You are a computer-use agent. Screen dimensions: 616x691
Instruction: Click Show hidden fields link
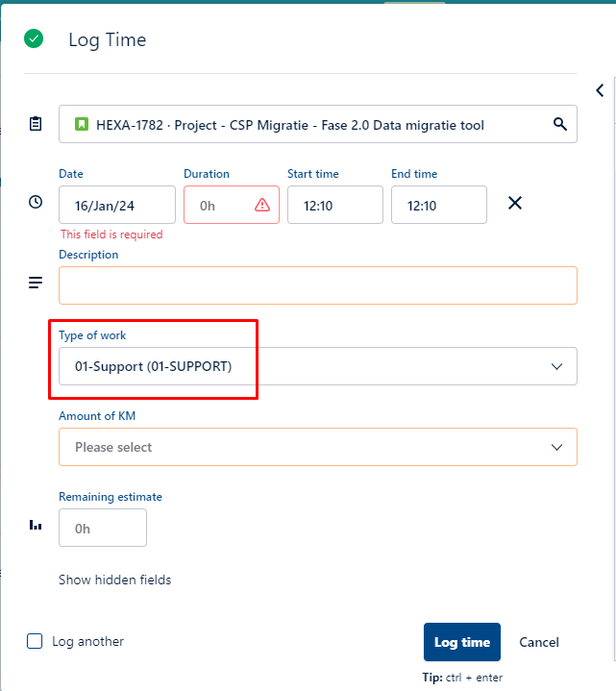tap(114, 580)
